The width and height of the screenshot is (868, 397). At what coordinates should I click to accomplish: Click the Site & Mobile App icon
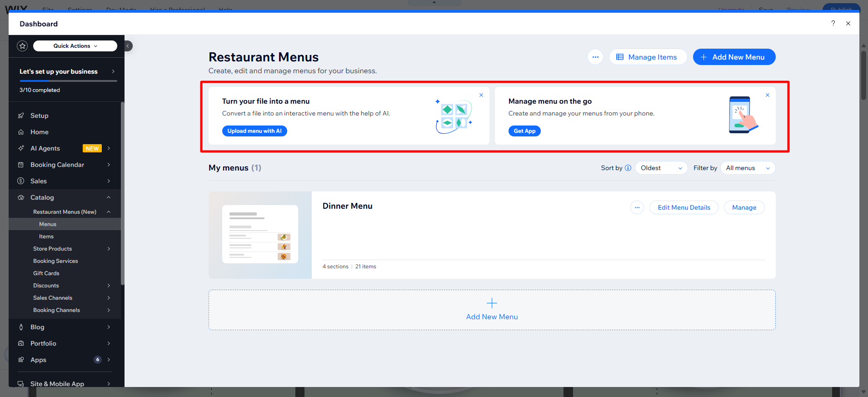click(x=21, y=384)
